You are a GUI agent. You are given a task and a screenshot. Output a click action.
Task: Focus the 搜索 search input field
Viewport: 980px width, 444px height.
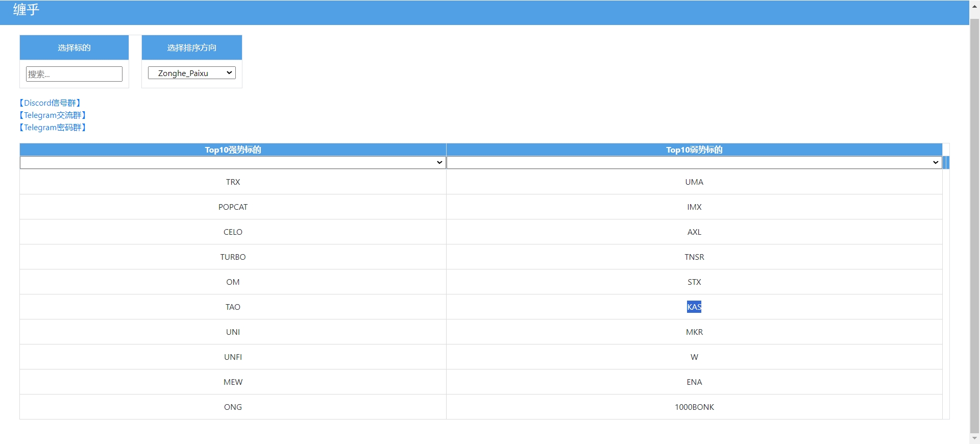coord(74,74)
